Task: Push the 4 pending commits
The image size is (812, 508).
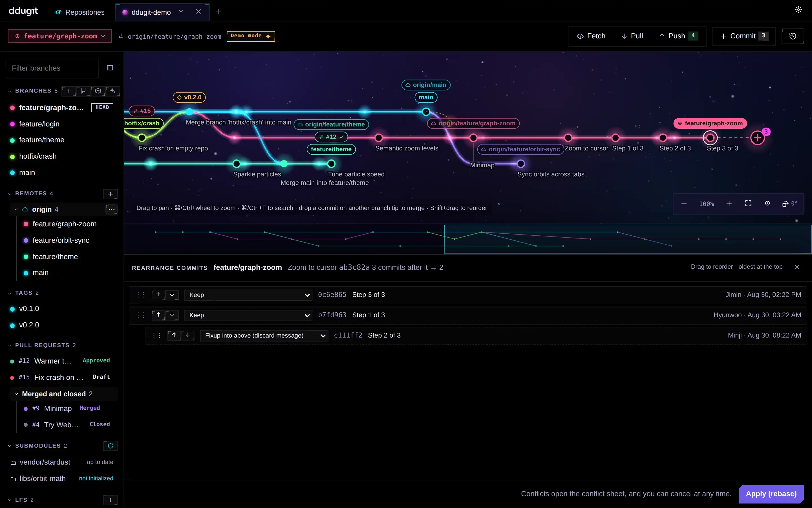Action: coord(678,36)
